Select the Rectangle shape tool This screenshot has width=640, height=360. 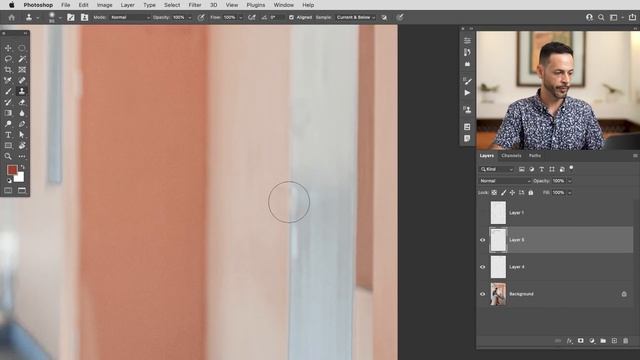coord(8,145)
